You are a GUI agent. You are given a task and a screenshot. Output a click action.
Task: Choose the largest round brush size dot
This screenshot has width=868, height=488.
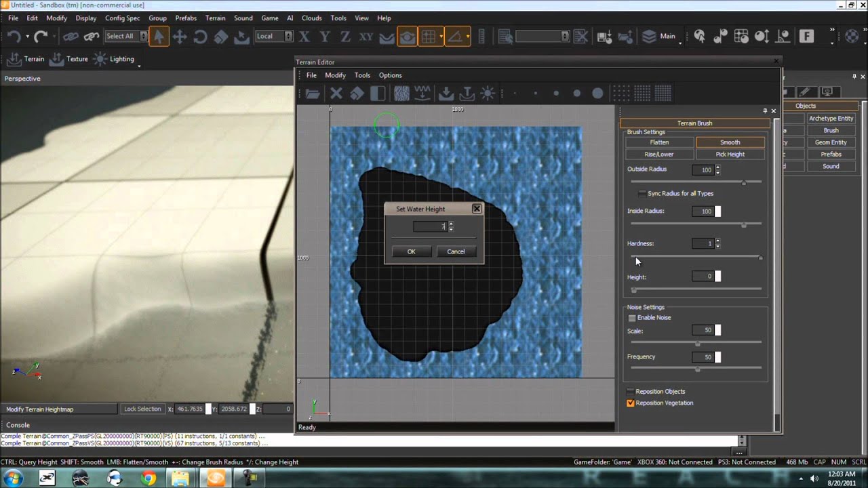coord(597,94)
